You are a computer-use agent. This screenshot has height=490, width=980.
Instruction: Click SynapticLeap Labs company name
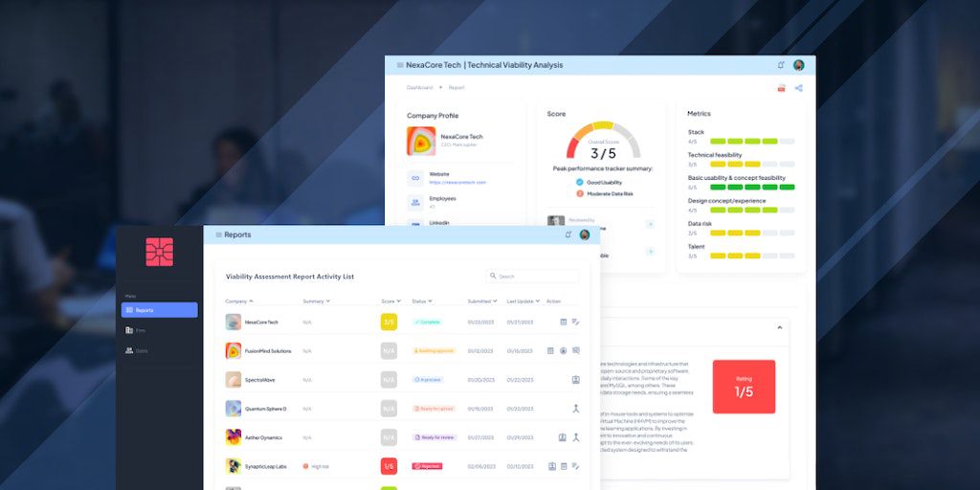267,466
